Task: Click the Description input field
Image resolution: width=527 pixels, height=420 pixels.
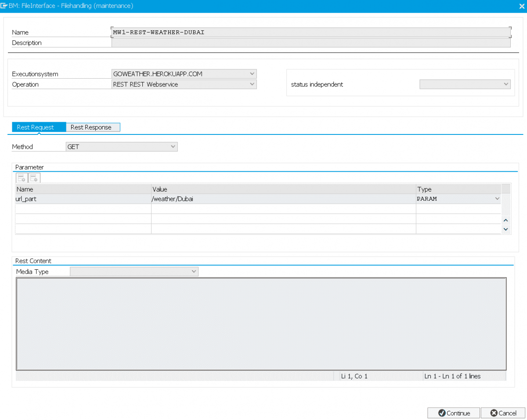Action: pyautogui.click(x=311, y=43)
